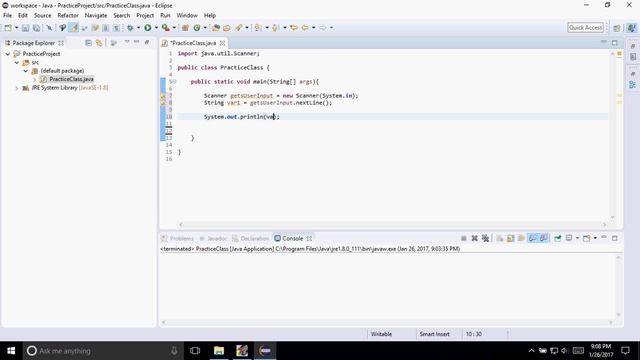Click the Pin Console icon

click(558, 238)
